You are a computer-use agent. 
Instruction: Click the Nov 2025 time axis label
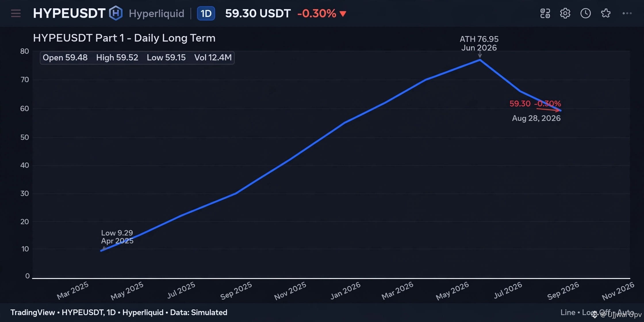(290, 291)
